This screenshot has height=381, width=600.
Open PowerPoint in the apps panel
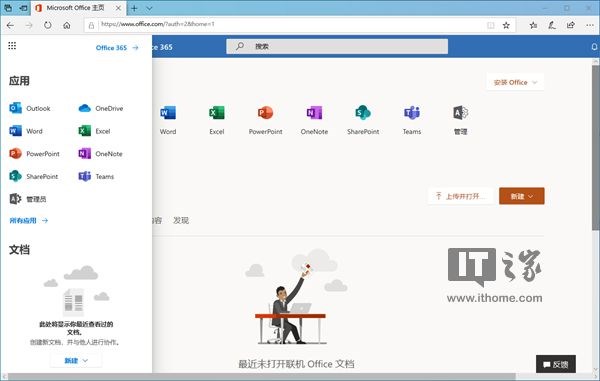pos(34,153)
